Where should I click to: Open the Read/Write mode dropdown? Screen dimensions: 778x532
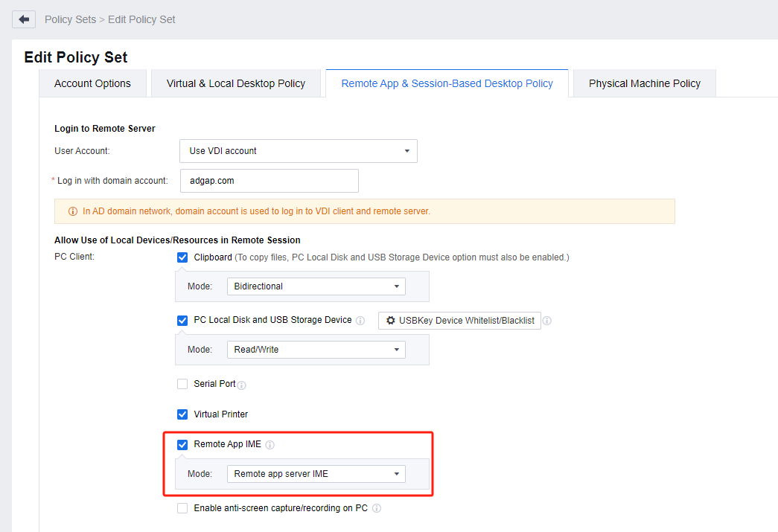coord(316,350)
